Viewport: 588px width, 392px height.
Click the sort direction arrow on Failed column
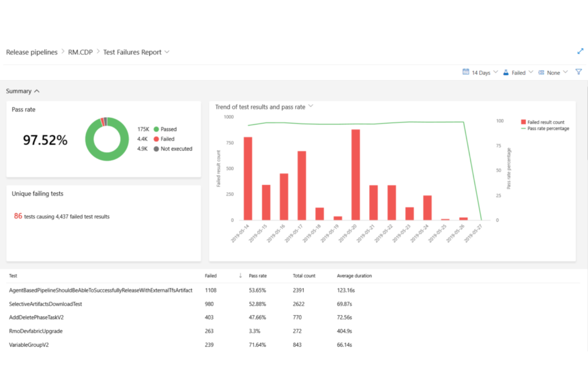240,275
